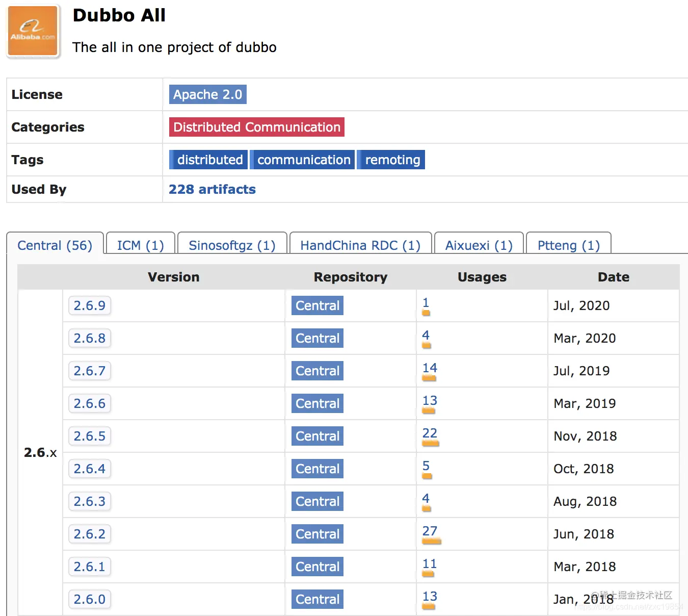Open usages count 11 for version 2.6.1

[x=430, y=564]
